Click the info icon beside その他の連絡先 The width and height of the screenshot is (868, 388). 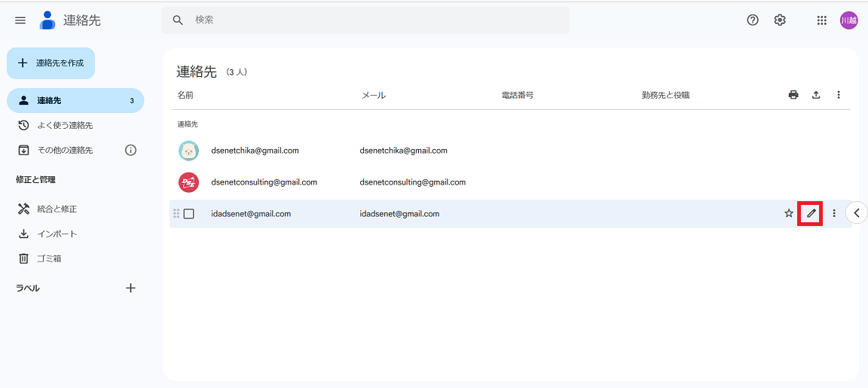tap(130, 150)
